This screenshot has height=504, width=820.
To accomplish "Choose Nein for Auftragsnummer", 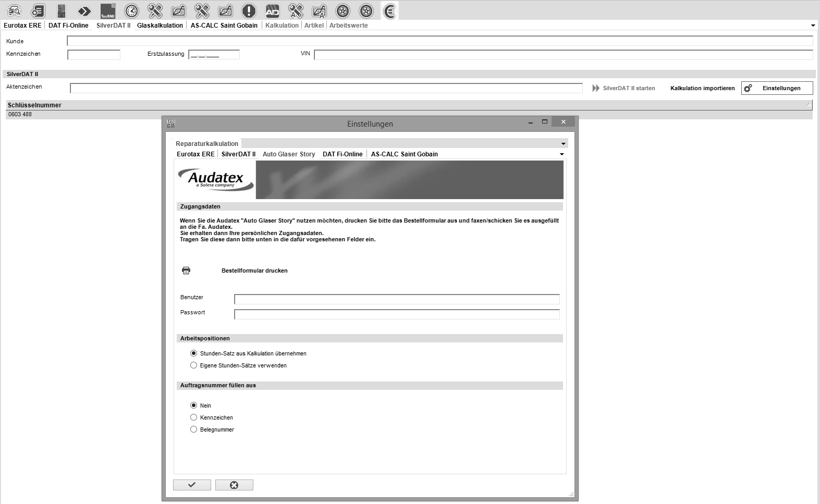I will 201,405.
